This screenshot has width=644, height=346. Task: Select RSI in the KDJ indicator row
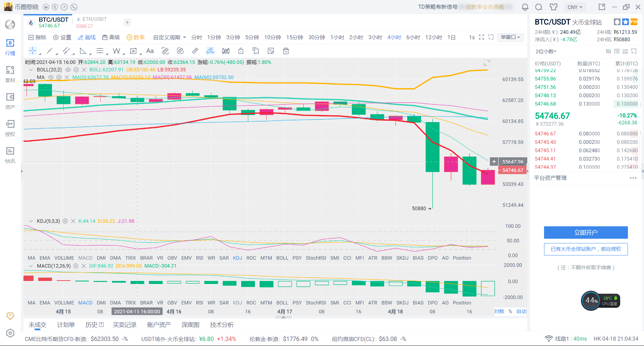point(200,258)
